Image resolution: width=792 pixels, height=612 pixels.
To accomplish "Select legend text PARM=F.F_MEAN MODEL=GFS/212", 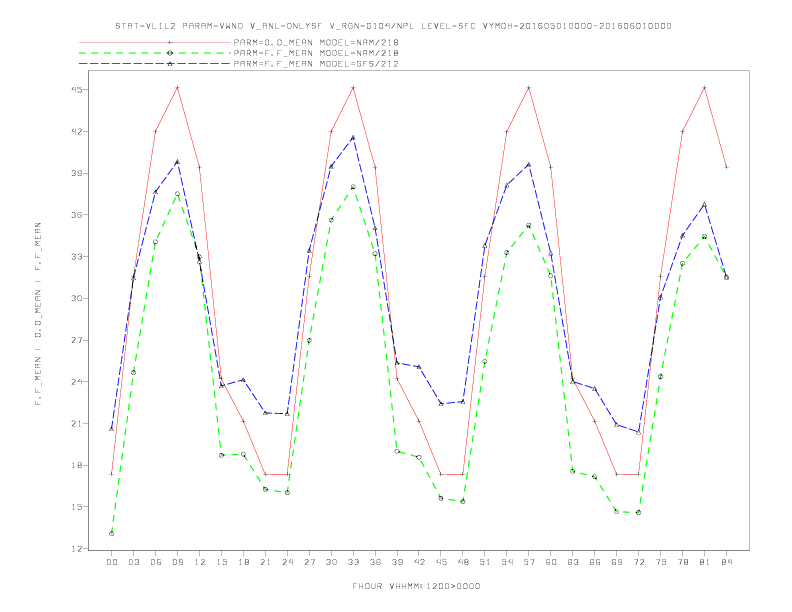I will point(316,64).
